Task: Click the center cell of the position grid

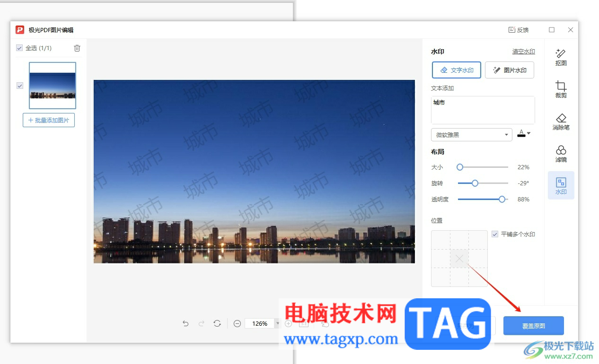Action: pos(459,259)
